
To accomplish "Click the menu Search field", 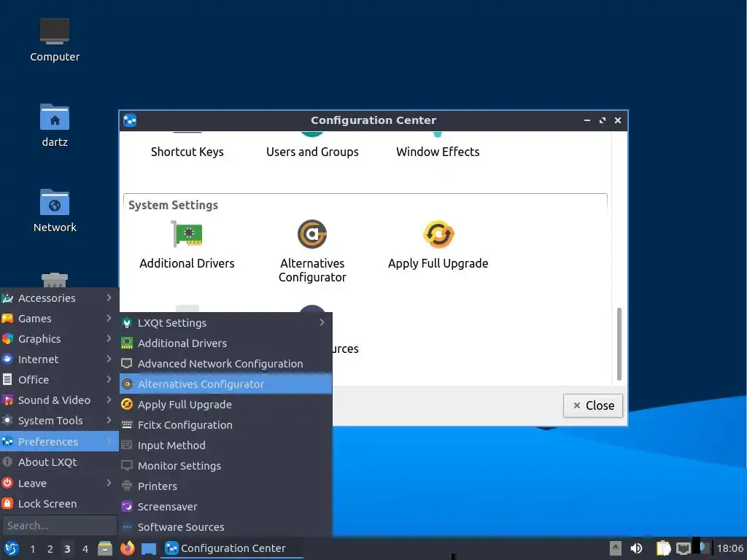I will click(60, 526).
